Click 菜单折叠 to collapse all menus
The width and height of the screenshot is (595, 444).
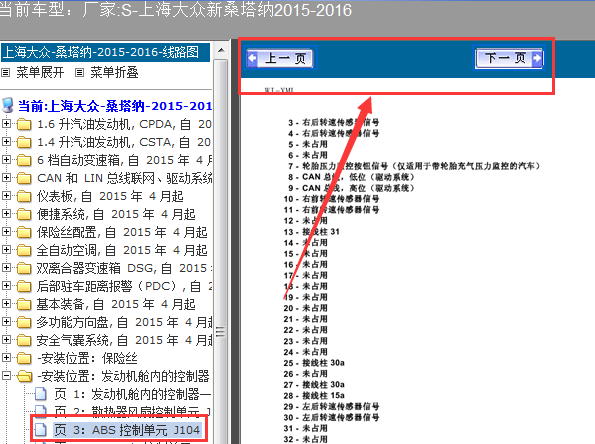pyautogui.click(x=114, y=72)
